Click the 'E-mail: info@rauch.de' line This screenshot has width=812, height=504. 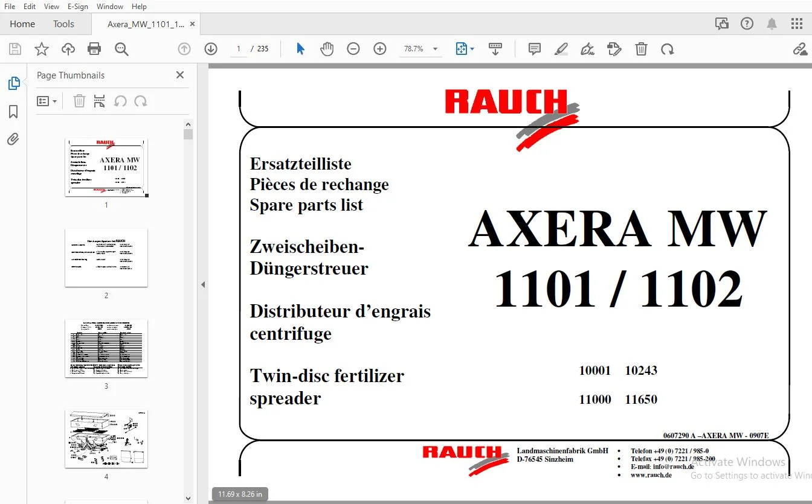(x=662, y=467)
